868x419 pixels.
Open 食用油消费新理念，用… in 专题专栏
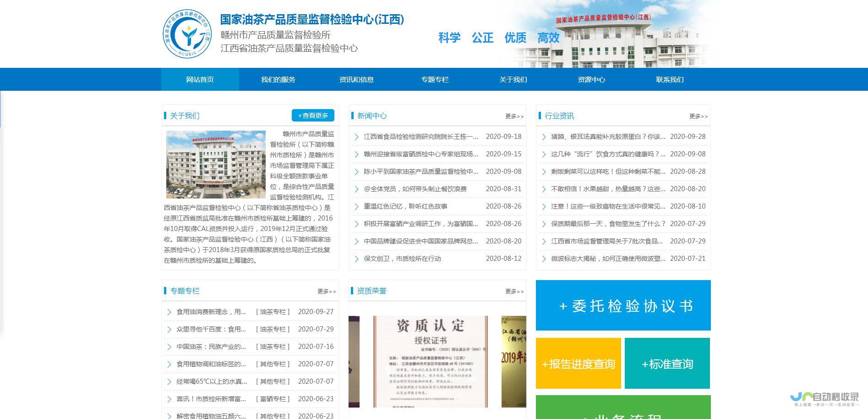pos(211,312)
